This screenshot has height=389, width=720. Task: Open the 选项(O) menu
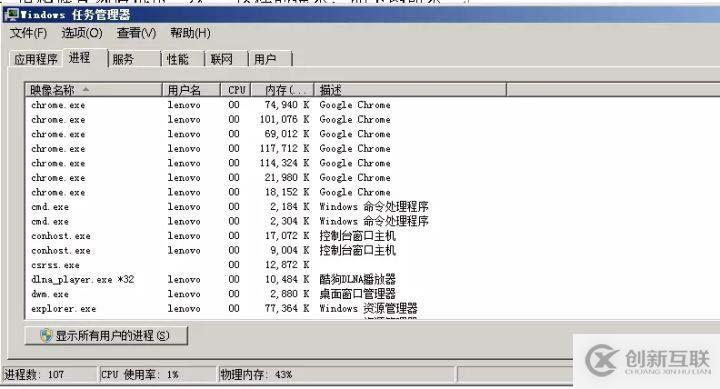(82, 33)
